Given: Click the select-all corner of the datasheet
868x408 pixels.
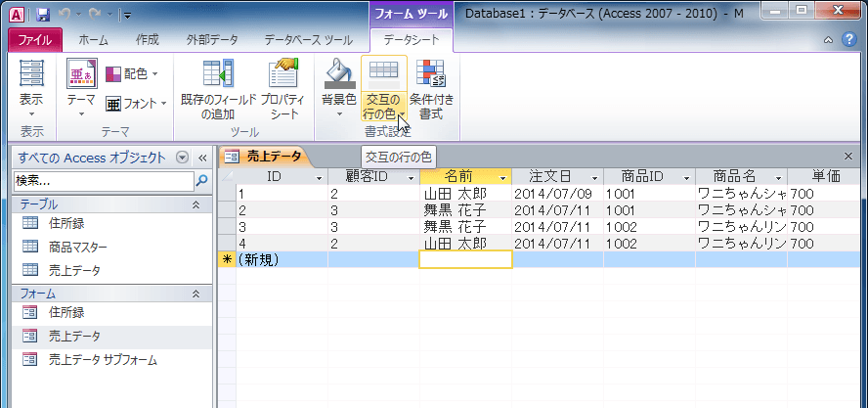Looking at the screenshot, I should click(x=227, y=177).
